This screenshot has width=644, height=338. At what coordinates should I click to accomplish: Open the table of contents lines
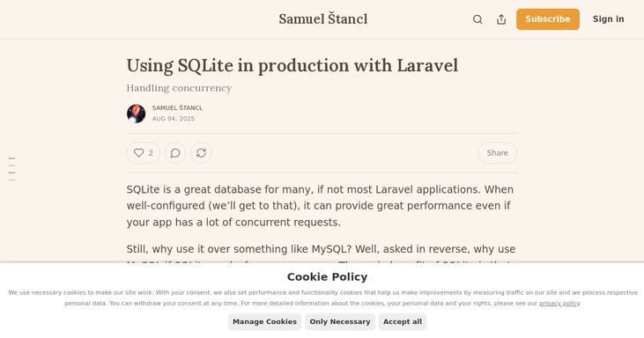[11, 169]
